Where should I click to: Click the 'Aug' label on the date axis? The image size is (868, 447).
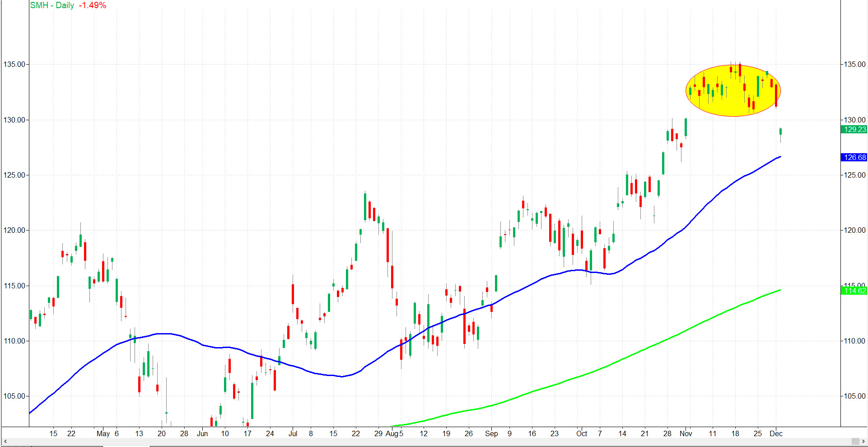pos(392,433)
